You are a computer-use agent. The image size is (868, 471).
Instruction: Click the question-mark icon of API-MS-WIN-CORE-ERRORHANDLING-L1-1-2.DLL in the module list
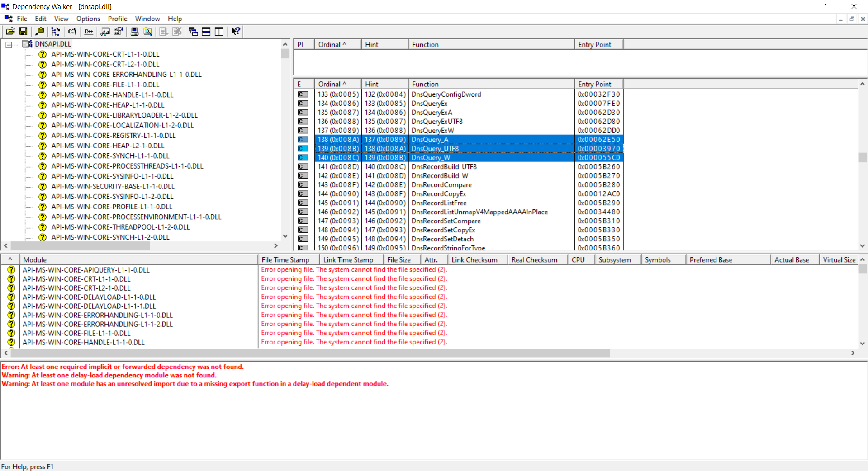11,324
